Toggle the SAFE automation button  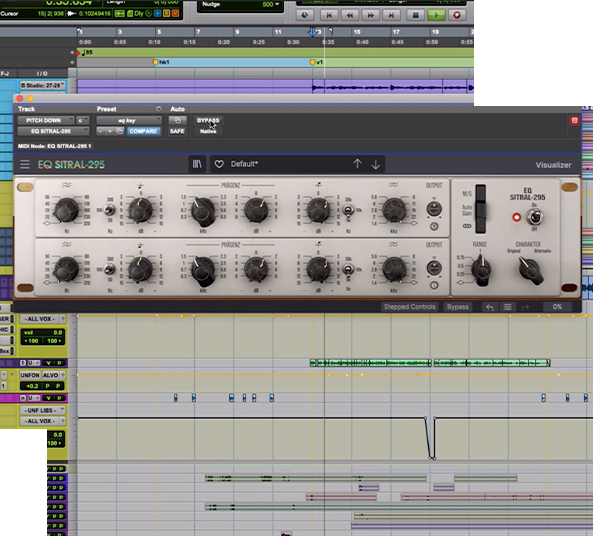point(177,131)
